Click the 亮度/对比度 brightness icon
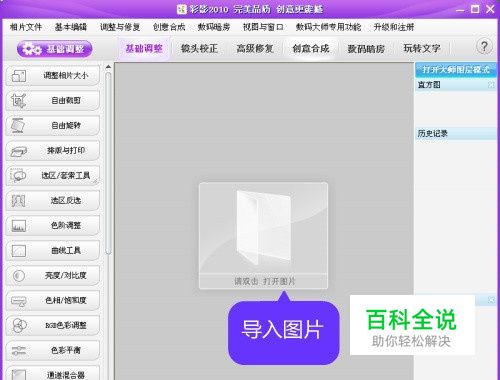This screenshot has height=380, width=500. click(x=19, y=276)
